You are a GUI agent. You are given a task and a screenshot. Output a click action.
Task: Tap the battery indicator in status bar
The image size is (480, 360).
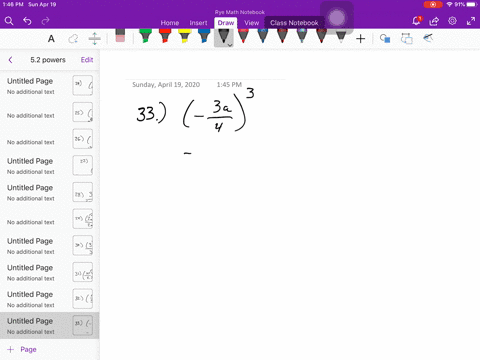coord(472,5)
